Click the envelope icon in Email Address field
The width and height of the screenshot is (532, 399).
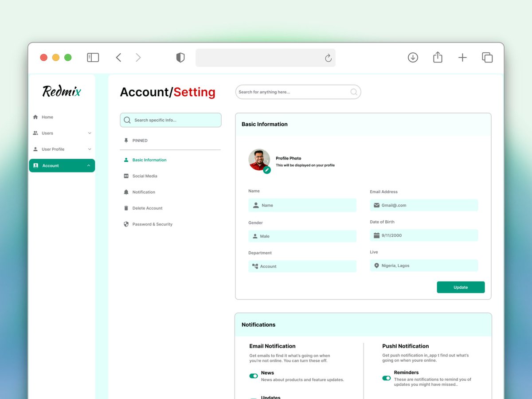click(x=377, y=205)
